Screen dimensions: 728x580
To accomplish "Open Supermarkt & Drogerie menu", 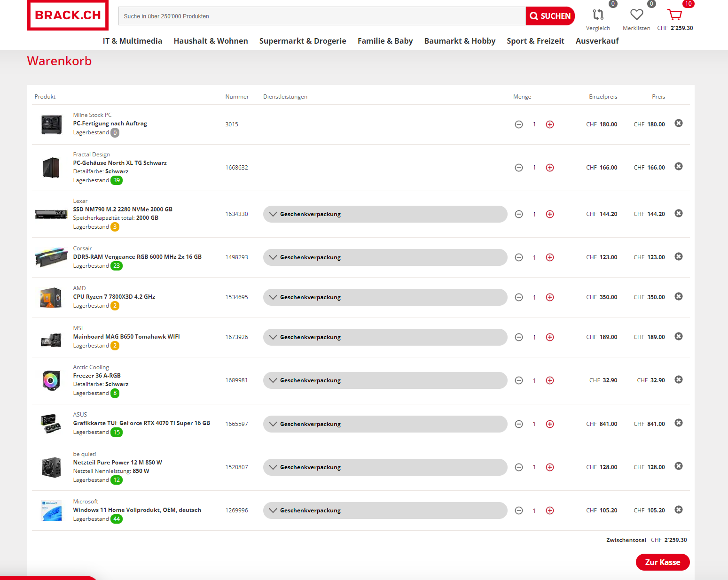I will 303,41.
